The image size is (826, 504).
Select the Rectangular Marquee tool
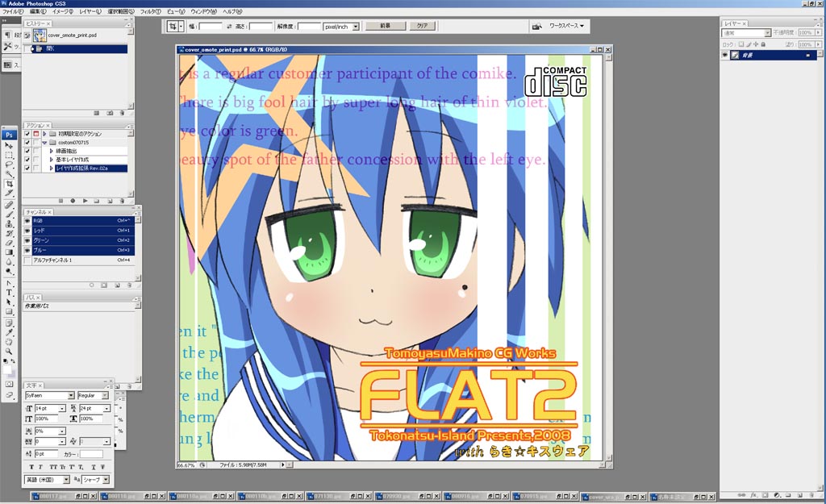pos(9,155)
